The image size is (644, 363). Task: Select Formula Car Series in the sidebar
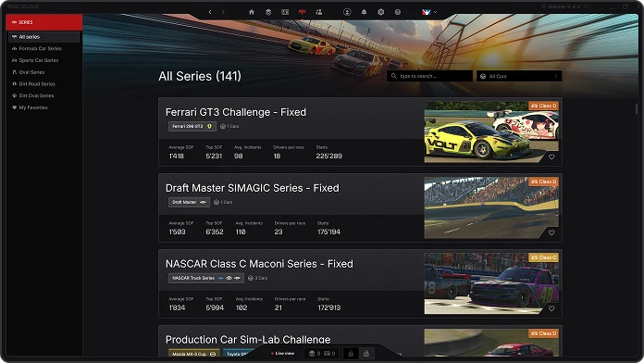click(x=41, y=48)
